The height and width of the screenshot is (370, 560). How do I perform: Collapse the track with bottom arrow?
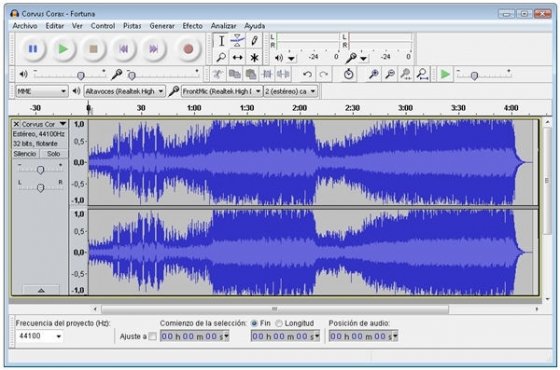tap(41, 290)
